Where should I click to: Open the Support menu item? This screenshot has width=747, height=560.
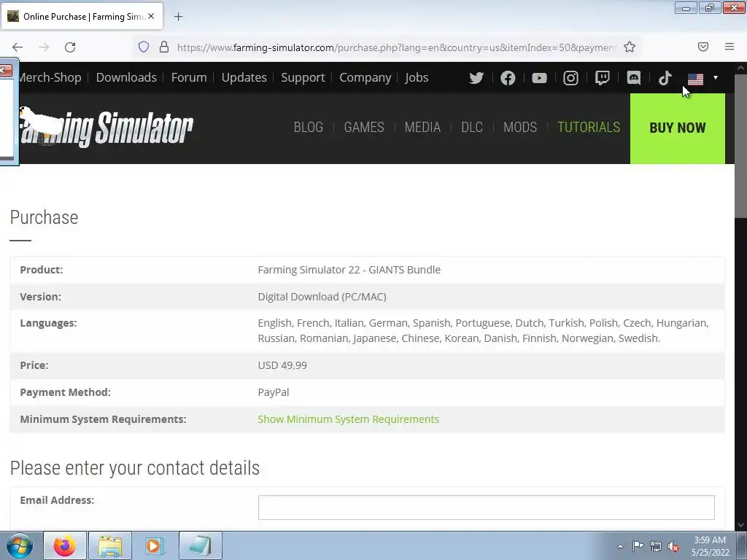click(303, 77)
